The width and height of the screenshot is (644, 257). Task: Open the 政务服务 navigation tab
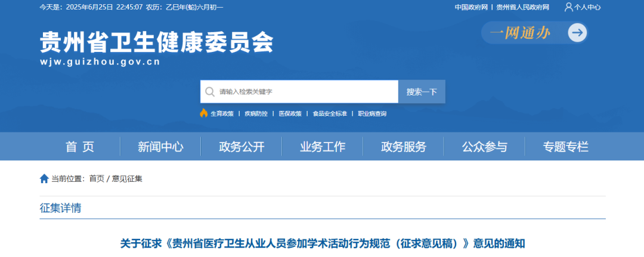click(404, 147)
